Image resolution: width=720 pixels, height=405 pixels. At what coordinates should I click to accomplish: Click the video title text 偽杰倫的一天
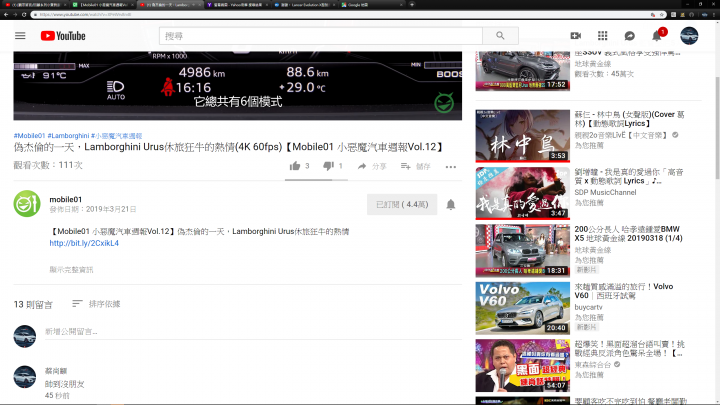click(229, 147)
